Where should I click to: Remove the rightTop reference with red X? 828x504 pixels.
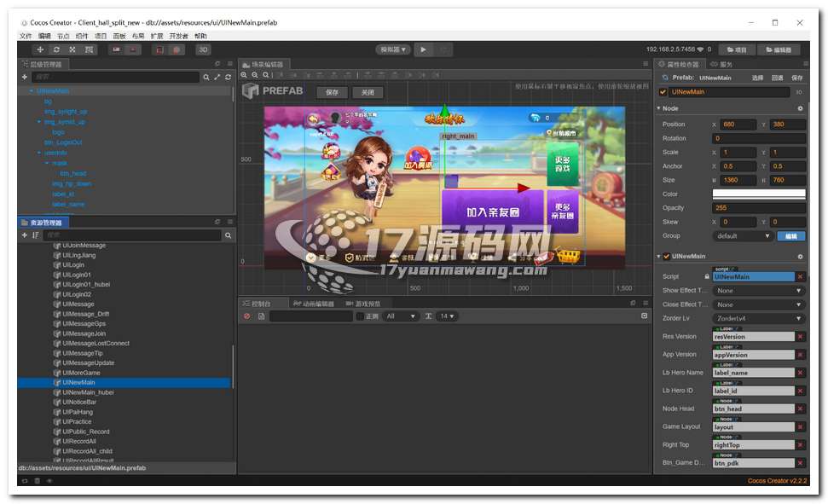point(801,445)
